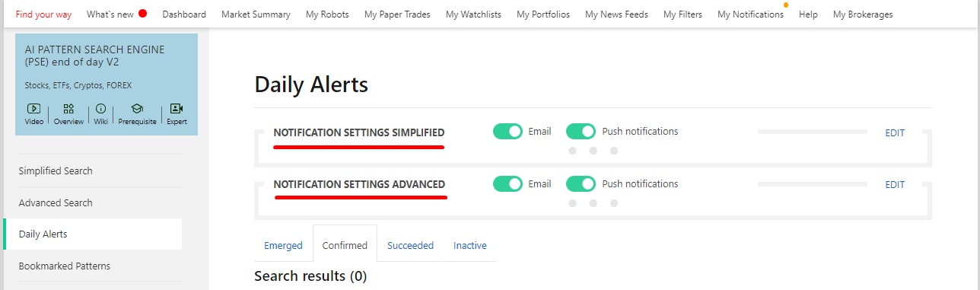Open the Expert presenter icon
The image size is (980, 290).
coord(177,109)
